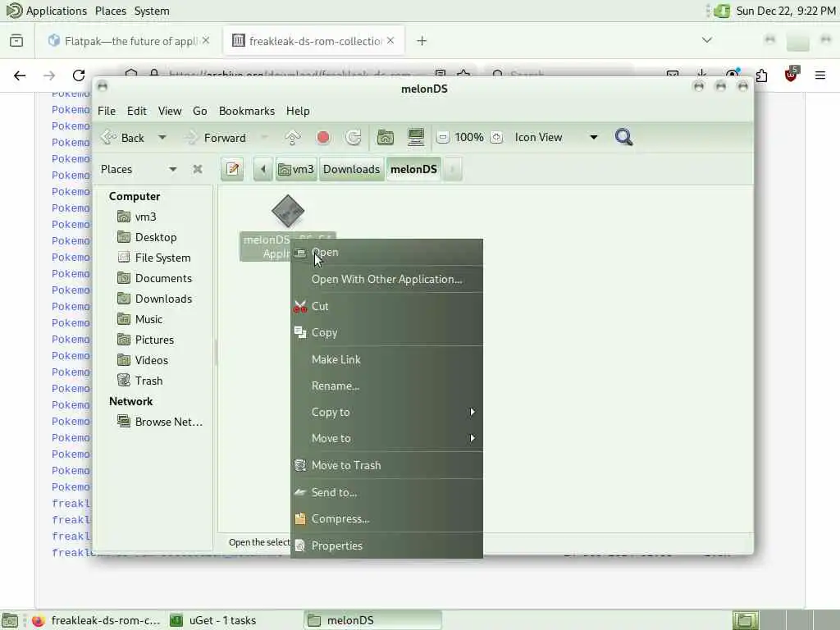Open the Edit menu in file manager
Image resolution: width=840 pixels, height=630 pixels.
pos(137,111)
